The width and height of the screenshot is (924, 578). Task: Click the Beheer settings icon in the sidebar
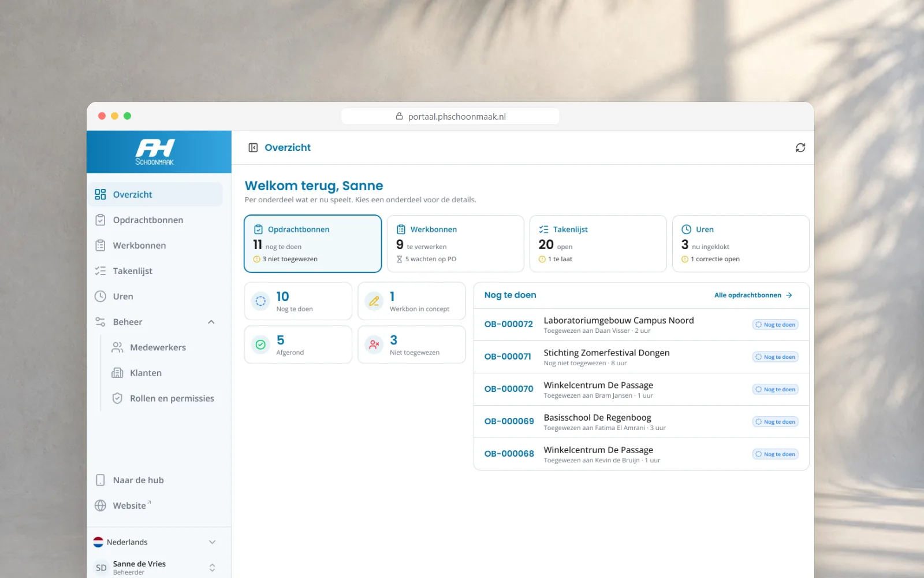click(100, 322)
